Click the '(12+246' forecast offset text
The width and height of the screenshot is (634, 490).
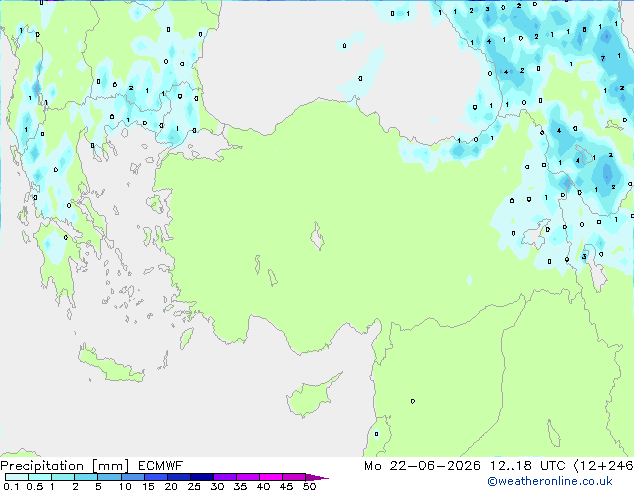[x=604, y=466]
